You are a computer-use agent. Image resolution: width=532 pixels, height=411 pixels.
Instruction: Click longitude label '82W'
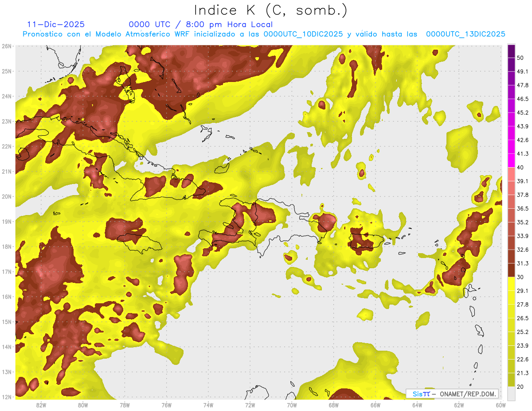pyautogui.click(x=41, y=405)
